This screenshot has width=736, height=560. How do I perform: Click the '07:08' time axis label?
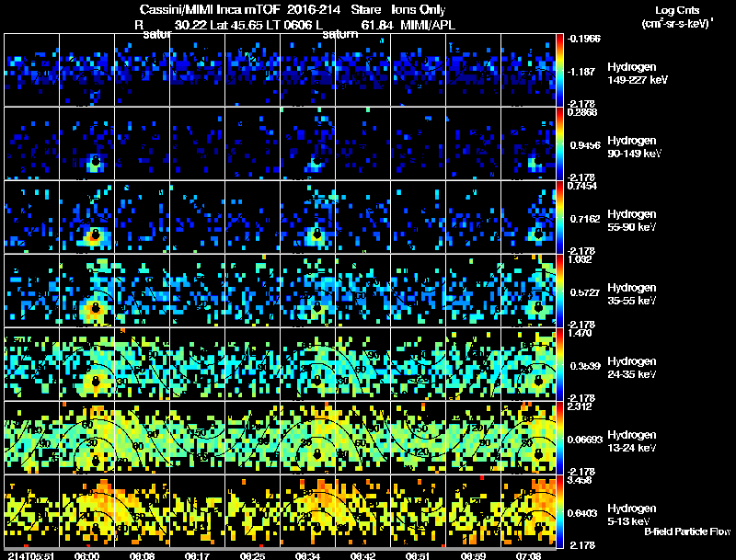[528, 555]
